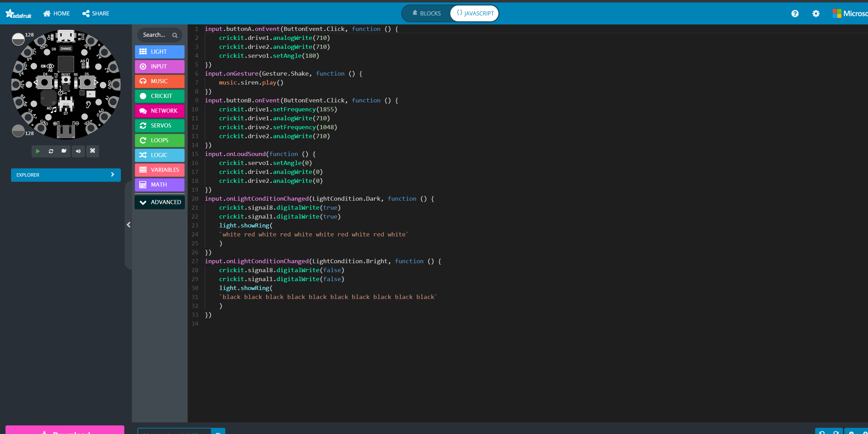Adjust the bottom sound level 128 control

[18, 131]
